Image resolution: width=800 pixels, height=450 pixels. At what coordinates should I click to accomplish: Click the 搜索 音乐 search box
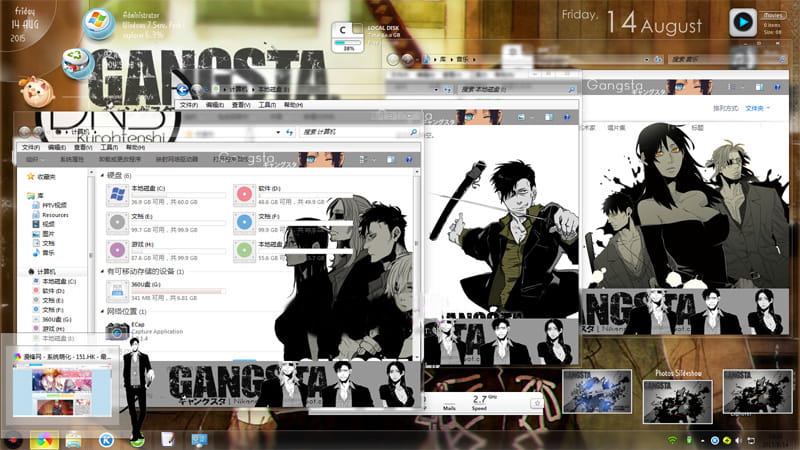pyautogui.click(x=727, y=60)
